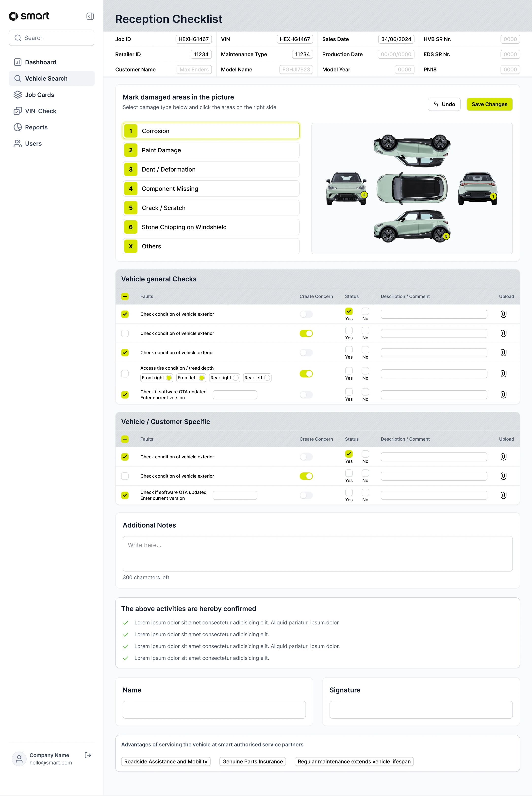Check the tire condition row checkbox
The width and height of the screenshot is (532, 796).
point(125,374)
